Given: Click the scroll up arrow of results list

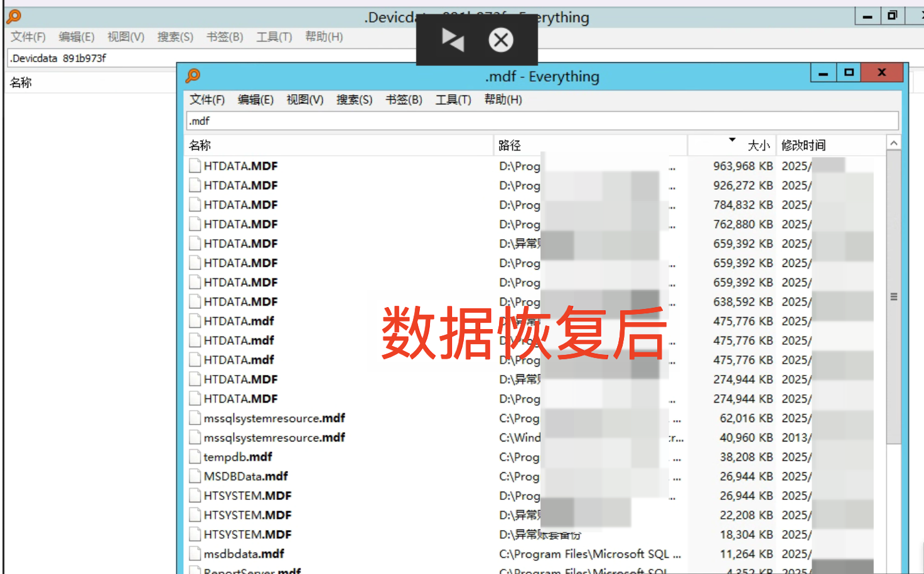Looking at the screenshot, I should (x=893, y=144).
